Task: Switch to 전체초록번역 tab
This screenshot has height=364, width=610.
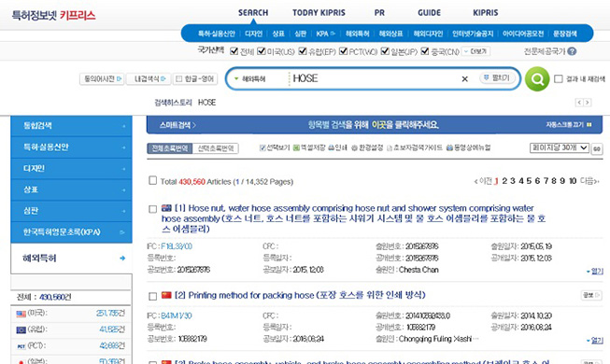Action: (x=170, y=148)
